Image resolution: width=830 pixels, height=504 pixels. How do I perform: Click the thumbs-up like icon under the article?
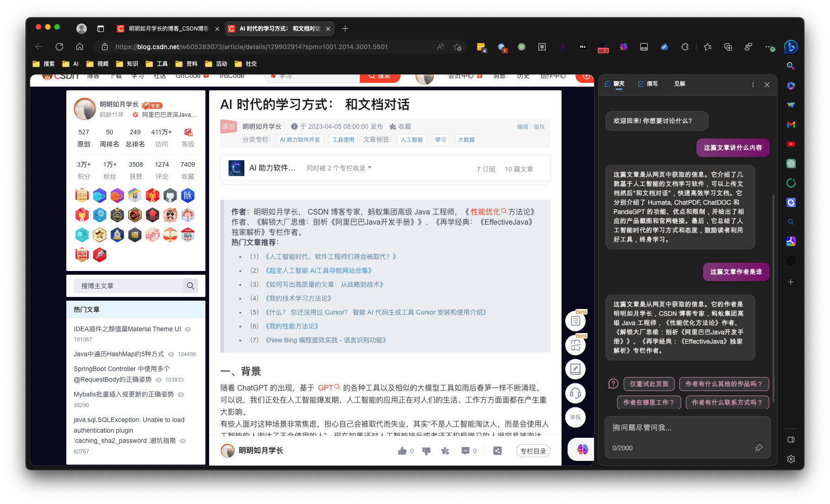[402, 451]
